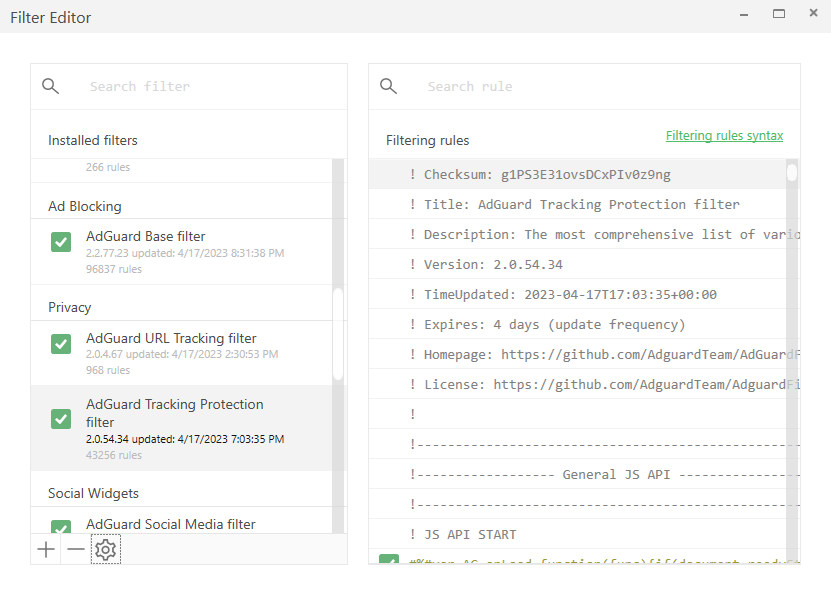Image resolution: width=831 pixels, height=595 pixels.
Task: Focus the Search rule input field
Action: point(609,86)
